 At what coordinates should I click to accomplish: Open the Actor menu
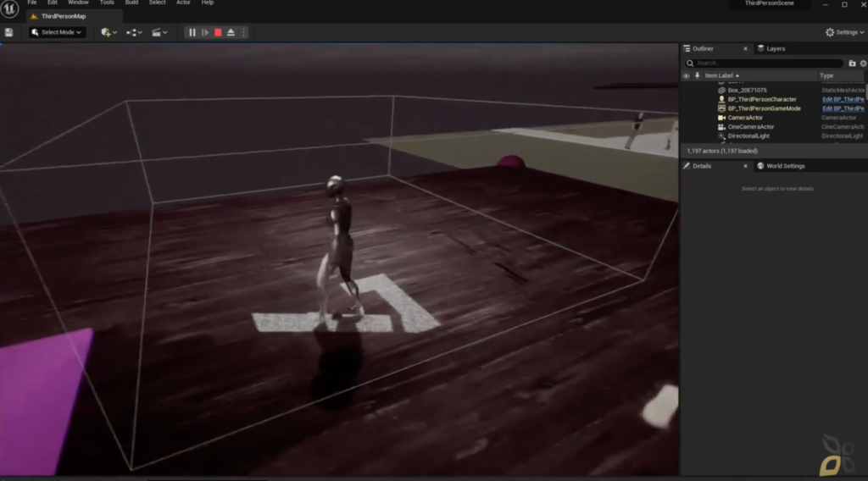183,3
